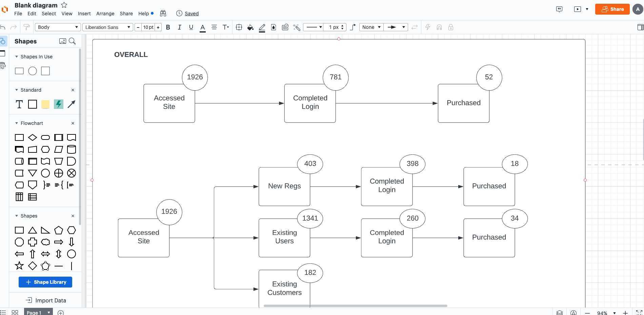Open the Arrange menu
Screen dimensions: 644x315
pos(105,14)
